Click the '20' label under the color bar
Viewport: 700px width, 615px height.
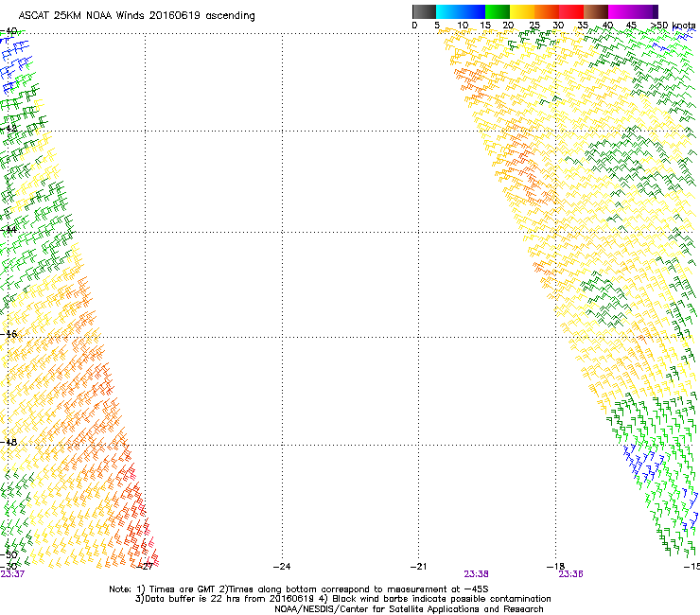(508, 25)
